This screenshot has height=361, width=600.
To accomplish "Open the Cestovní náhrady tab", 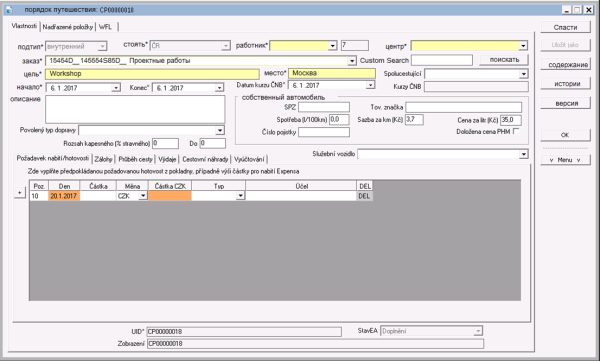I will coord(205,159).
